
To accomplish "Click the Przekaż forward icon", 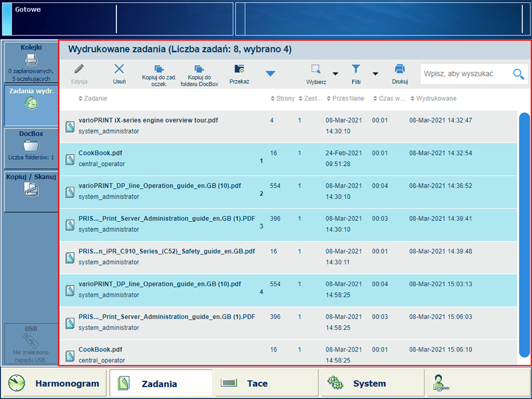I will click(x=240, y=70).
